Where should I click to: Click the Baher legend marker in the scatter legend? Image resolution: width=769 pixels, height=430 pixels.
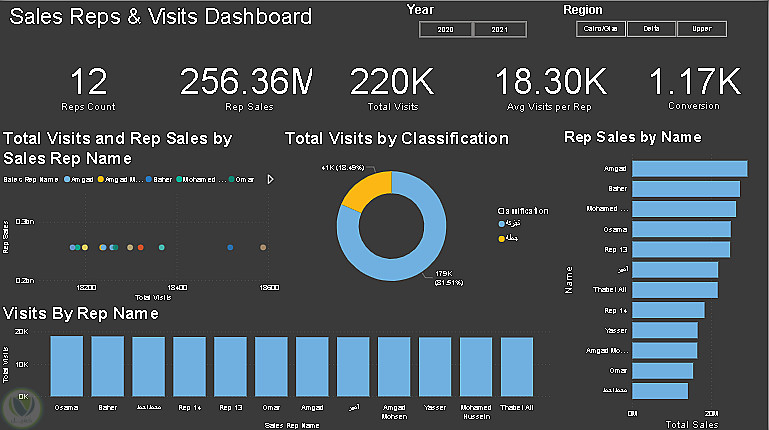[x=148, y=180]
